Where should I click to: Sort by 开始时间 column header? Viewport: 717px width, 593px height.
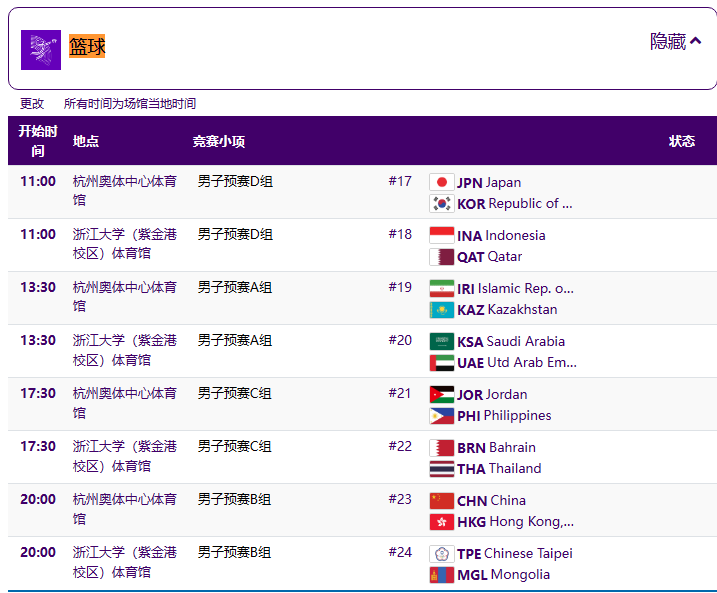37,141
